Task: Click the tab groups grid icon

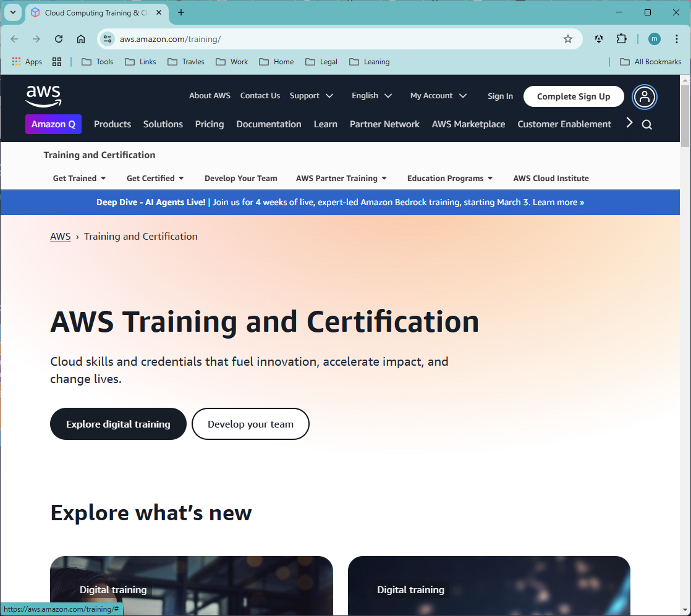Action: coord(57,62)
